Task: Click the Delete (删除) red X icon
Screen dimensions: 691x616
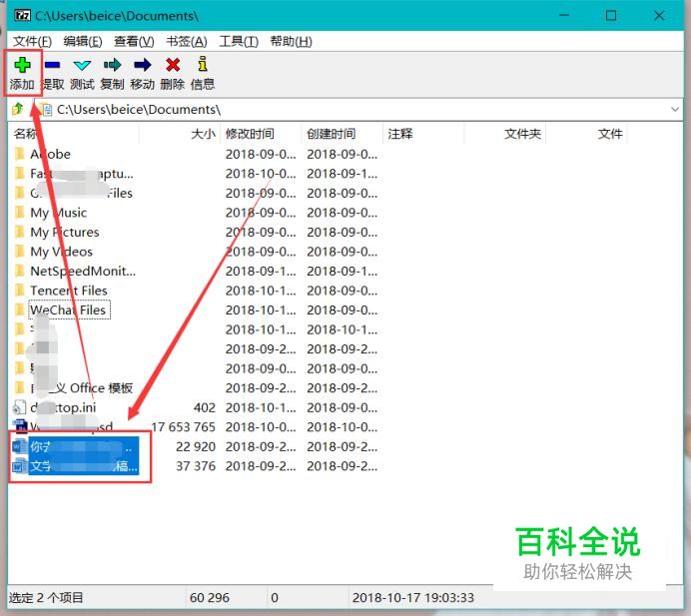Action: 173,65
